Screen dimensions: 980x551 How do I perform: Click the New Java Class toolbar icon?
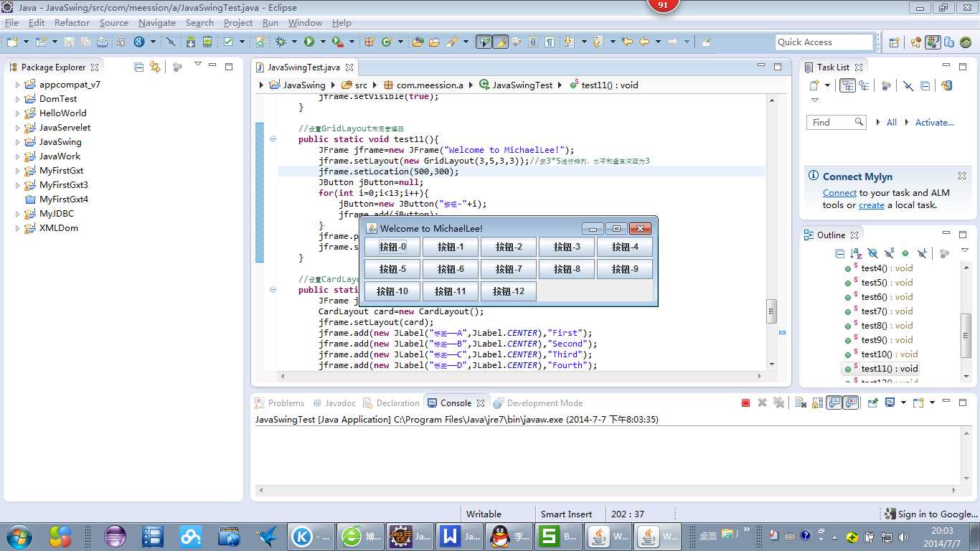coord(386,42)
